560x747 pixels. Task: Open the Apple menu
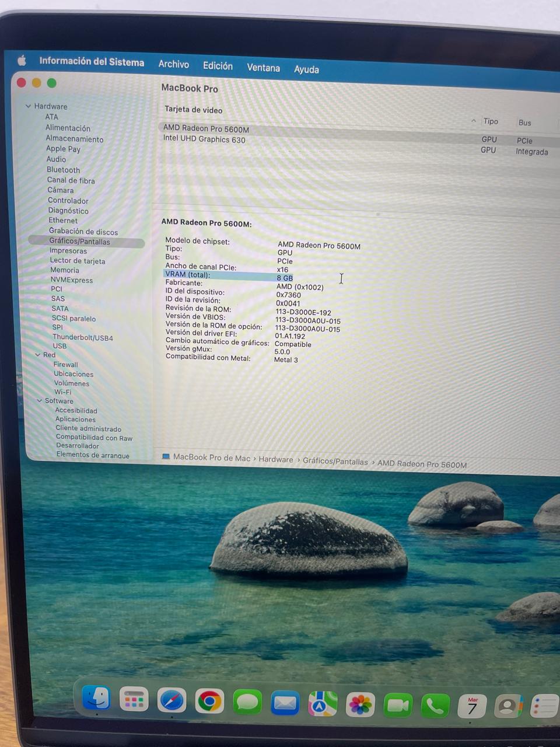point(22,60)
